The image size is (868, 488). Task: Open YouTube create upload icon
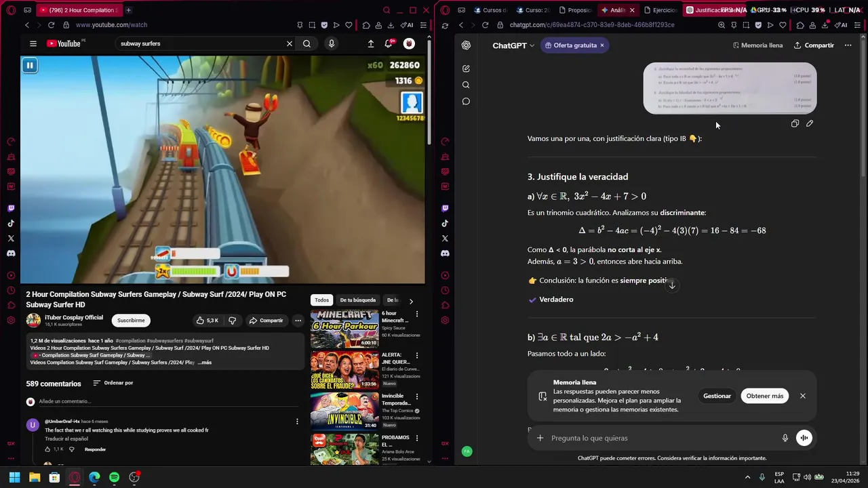pos(371,43)
